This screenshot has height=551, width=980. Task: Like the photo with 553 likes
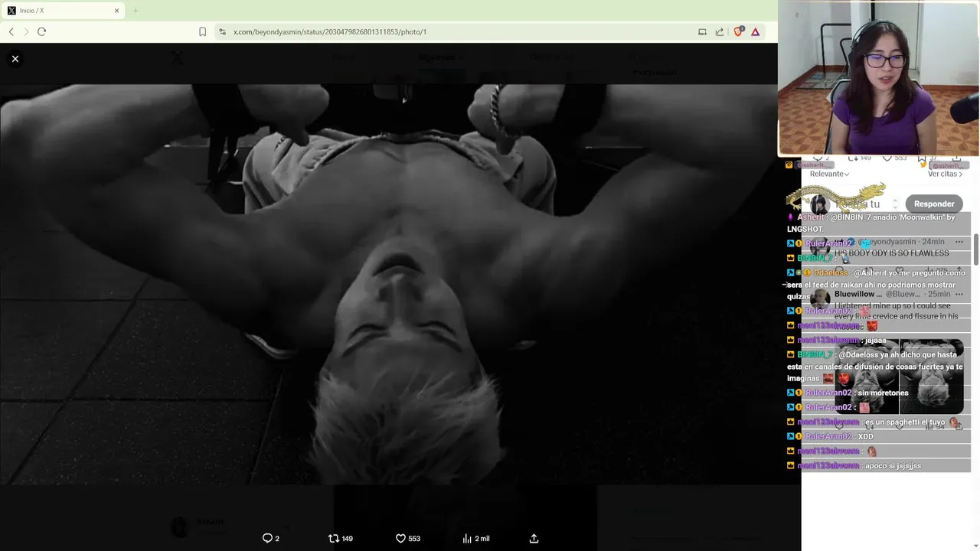click(x=408, y=538)
